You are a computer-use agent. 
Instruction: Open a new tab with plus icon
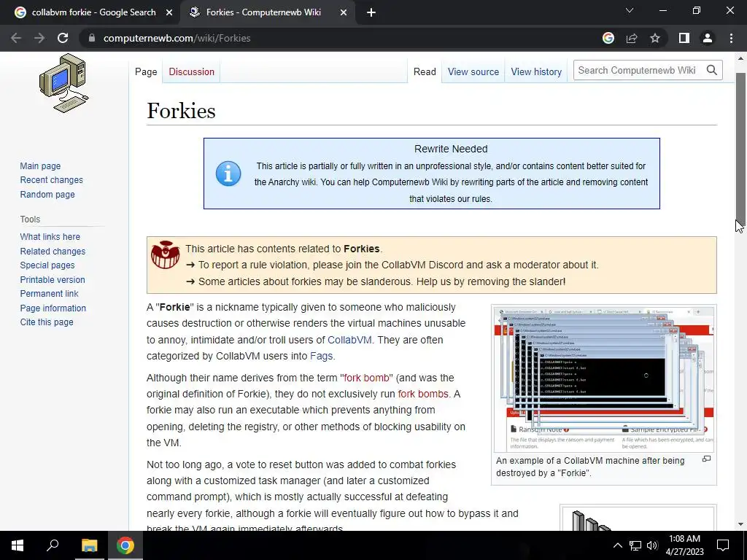tap(371, 12)
